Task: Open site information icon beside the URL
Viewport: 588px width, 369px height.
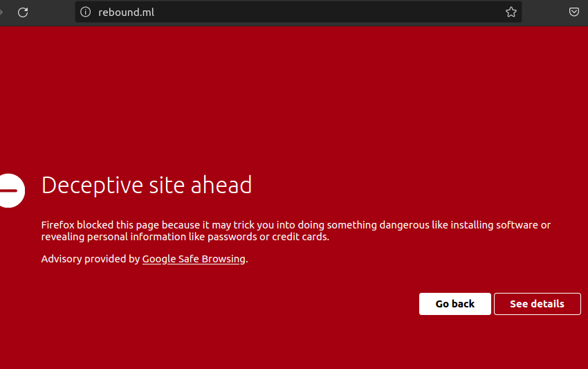Action: tap(86, 12)
